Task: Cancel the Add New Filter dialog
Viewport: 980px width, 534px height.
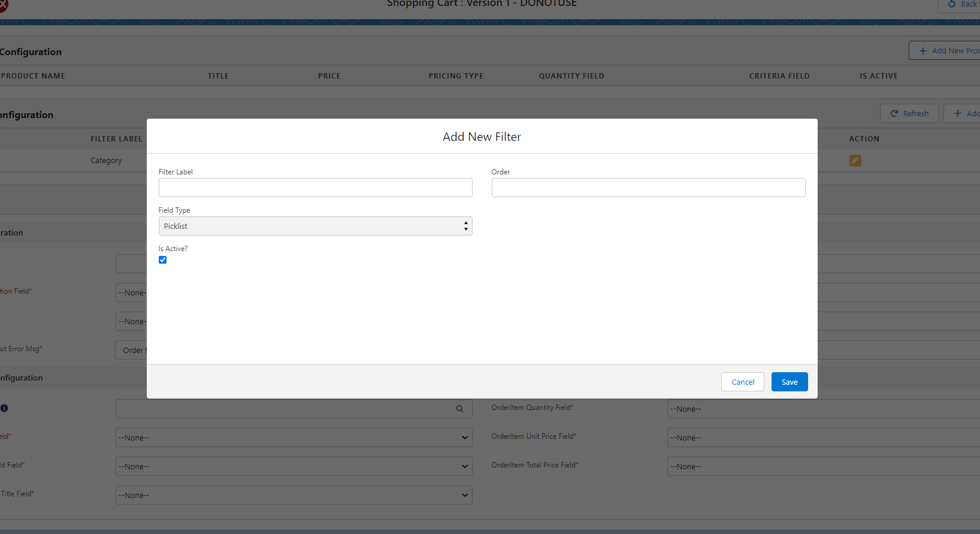Action: click(742, 382)
